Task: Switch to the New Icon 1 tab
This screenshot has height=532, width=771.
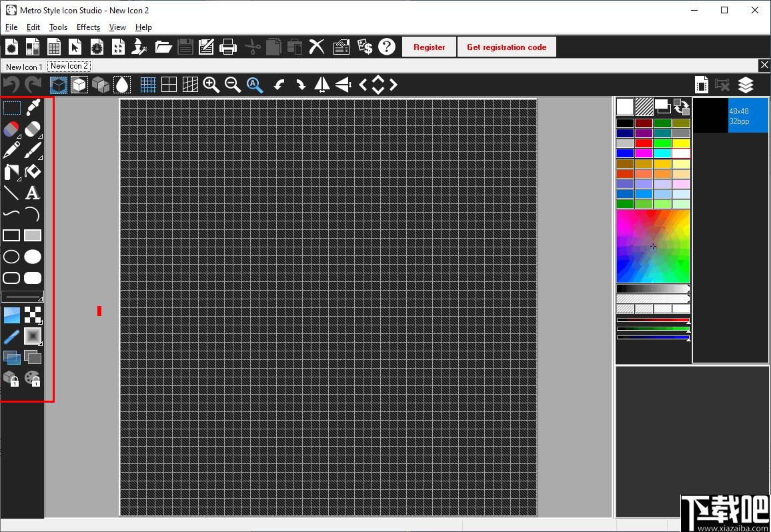Action: point(24,67)
